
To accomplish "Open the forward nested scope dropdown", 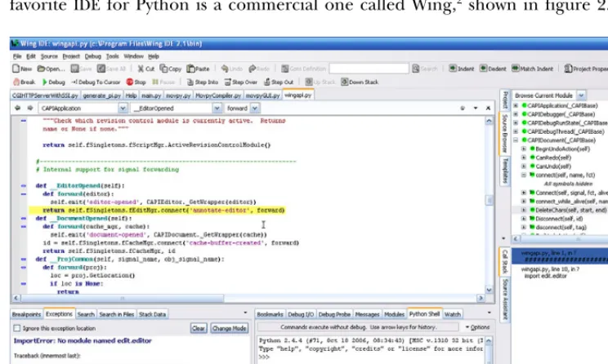I will pos(255,109).
